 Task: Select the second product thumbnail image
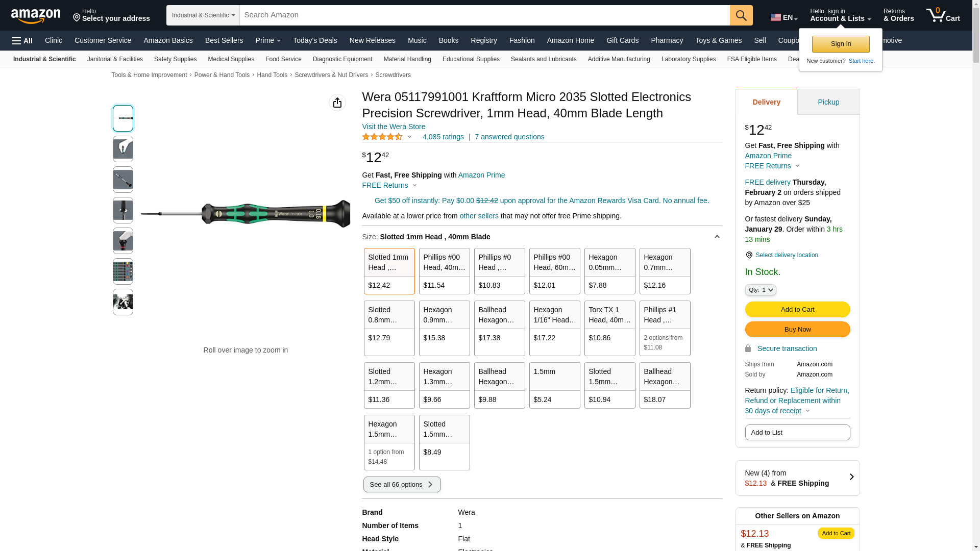pyautogui.click(x=123, y=149)
